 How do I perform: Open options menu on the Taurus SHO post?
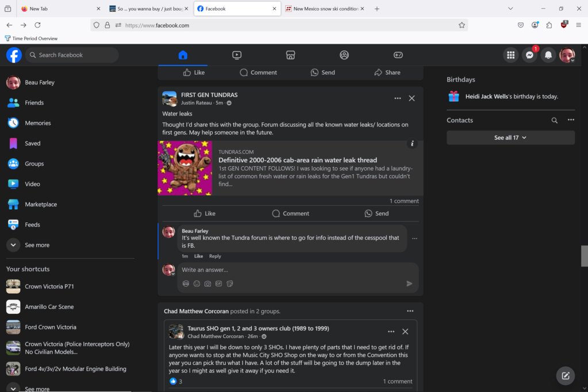391,332
